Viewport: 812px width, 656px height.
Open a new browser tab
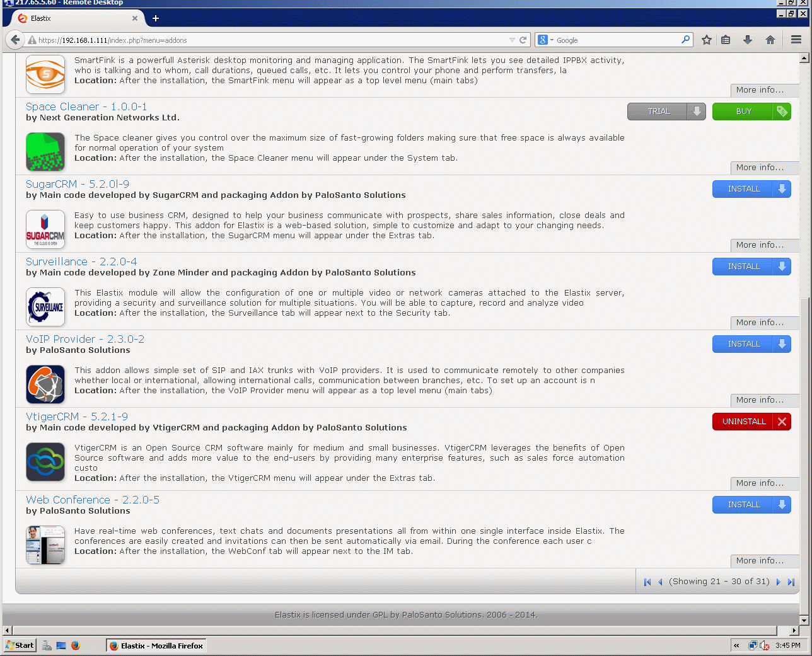(x=156, y=18)
